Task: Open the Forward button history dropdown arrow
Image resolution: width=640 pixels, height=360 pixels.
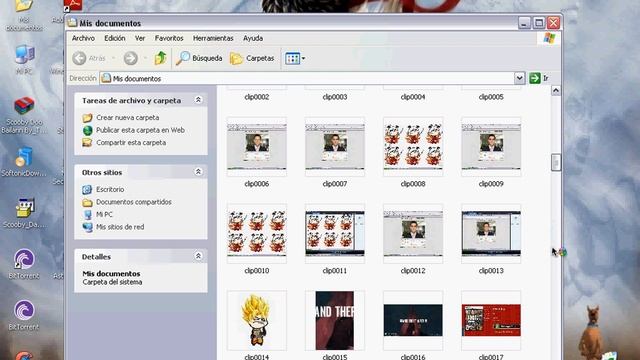Action: click(x=145, y=58)
